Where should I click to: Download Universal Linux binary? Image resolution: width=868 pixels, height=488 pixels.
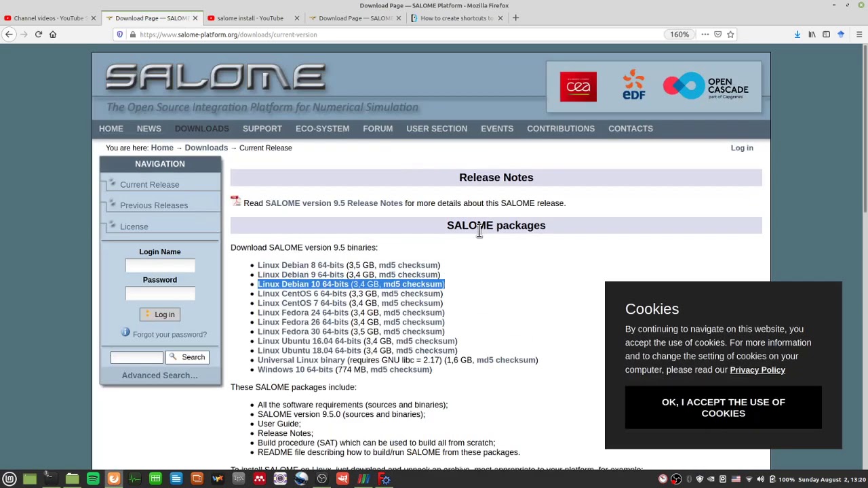coord(301,360)
